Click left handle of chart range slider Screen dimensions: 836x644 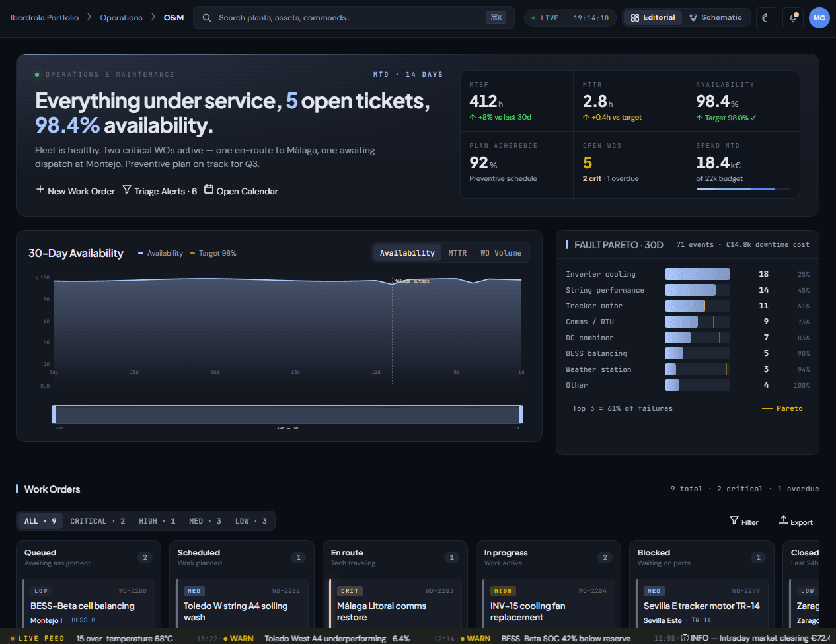[x=54, y=414]
